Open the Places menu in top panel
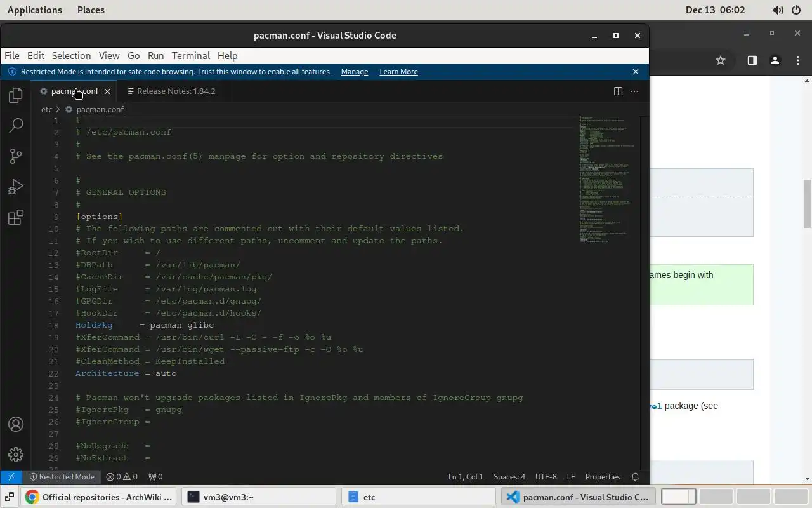Viewport: 812px width, 508px height. click(x=91, y=10)
